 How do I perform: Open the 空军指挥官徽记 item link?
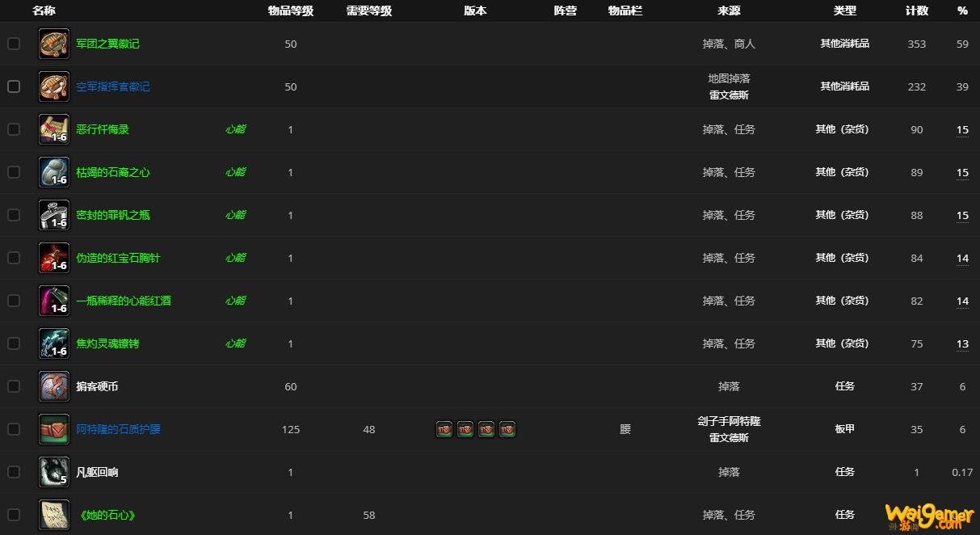click(x=113, y=86)
